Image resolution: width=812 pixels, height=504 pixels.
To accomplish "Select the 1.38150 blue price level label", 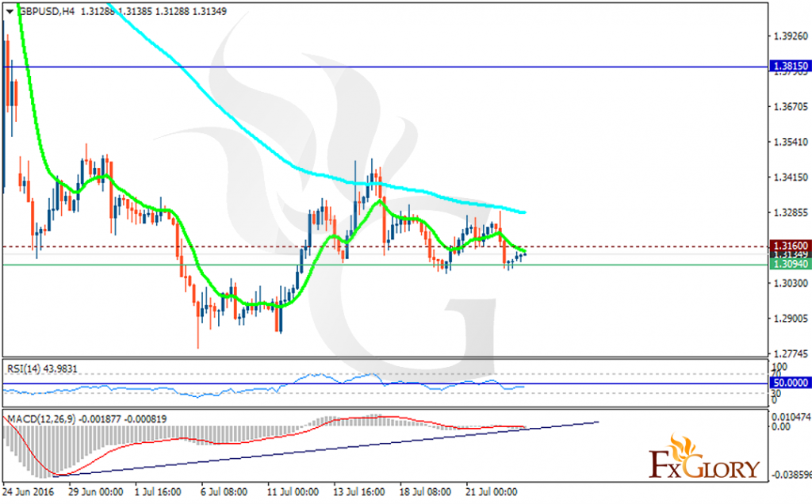I will tap(791, 67).
